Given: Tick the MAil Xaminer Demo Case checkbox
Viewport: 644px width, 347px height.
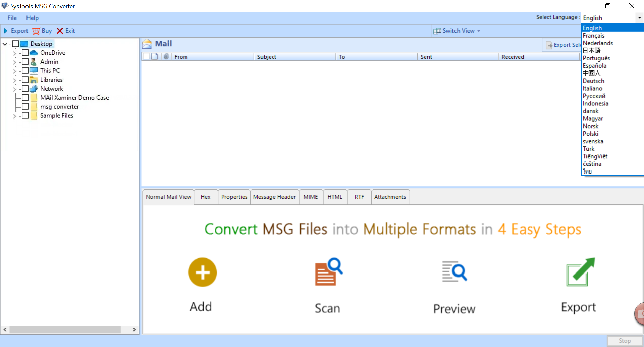Looking at the screenshot, I should [25, 98].
